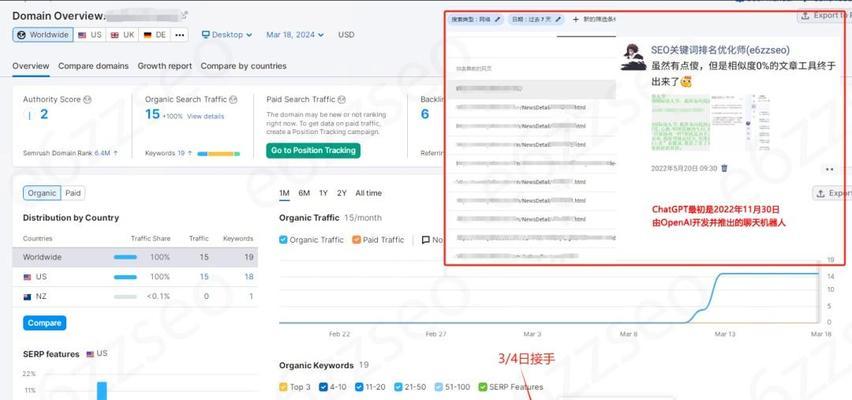The width and height of the screenshot is (852, 400).
Task: Open more countries ellipsis button
Action: tap(179, 35)
